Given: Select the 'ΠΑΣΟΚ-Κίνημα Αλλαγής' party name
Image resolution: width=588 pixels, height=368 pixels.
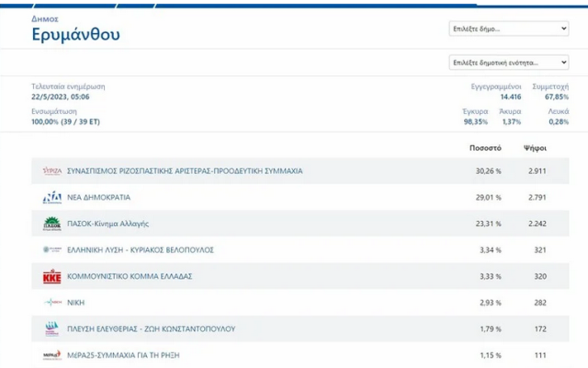Looking at the screenshot, I should coord(108,224).
